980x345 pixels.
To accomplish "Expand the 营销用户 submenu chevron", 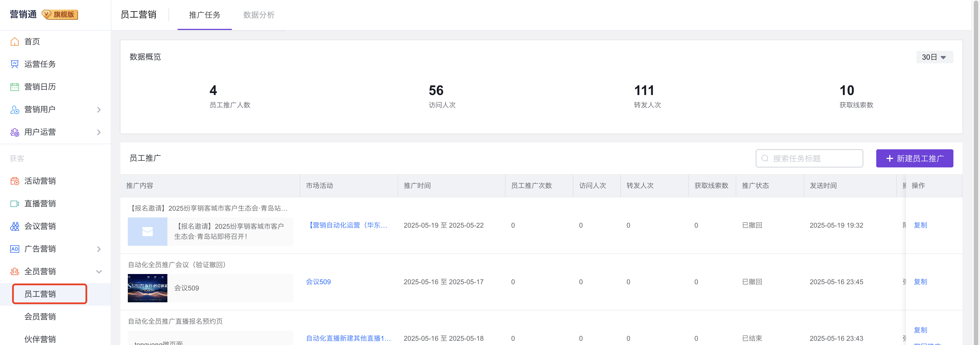I will [x=99, y=109].
